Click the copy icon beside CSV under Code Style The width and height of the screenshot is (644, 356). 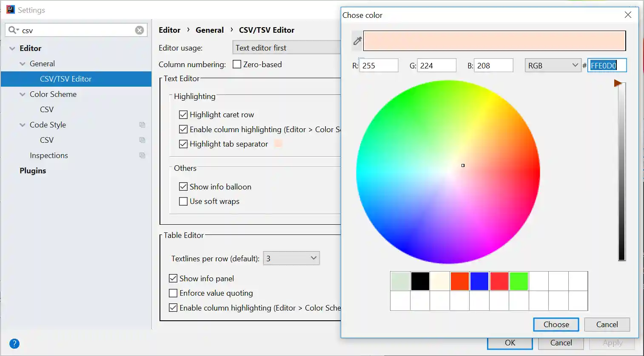[142, 140]
